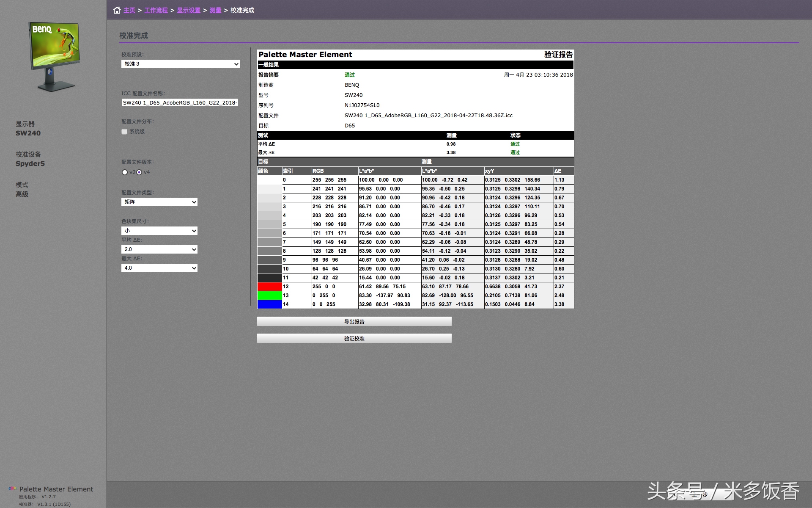Click the red color swatch in report
Image resolution: width=812 pixels, height=508 pixels.
269,287
